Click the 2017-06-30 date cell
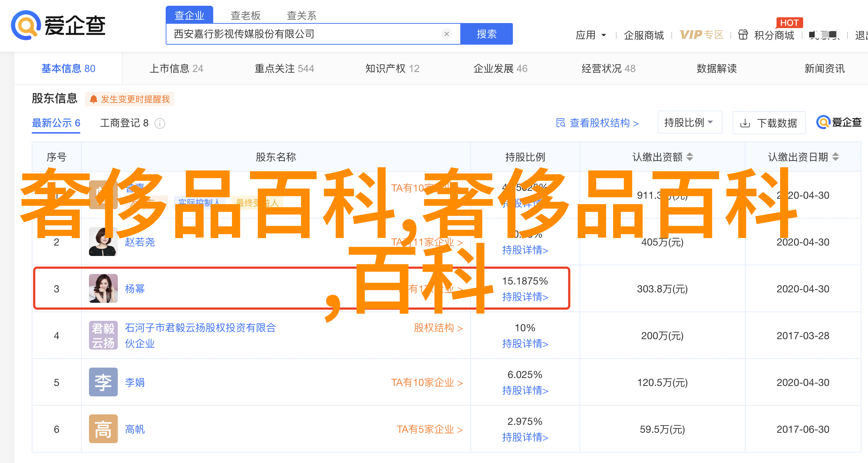The width and height of the screenshot is (868, 463). [803, 429]
